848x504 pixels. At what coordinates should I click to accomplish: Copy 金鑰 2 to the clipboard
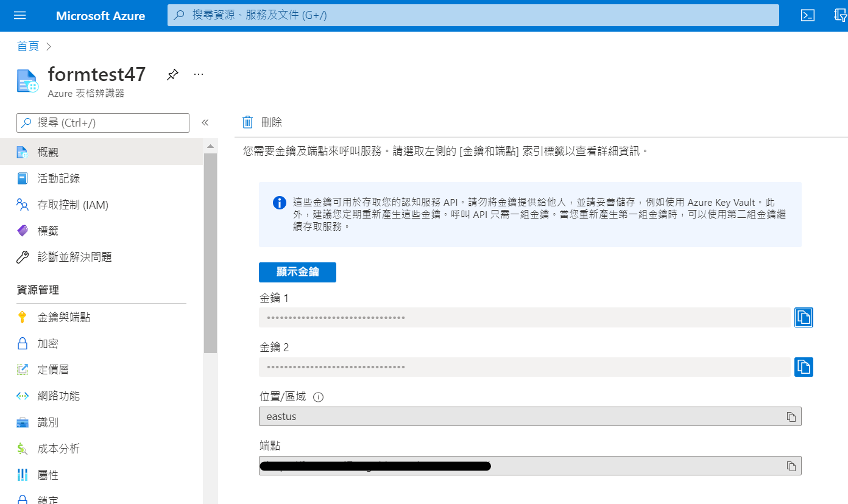click(804, 367)
